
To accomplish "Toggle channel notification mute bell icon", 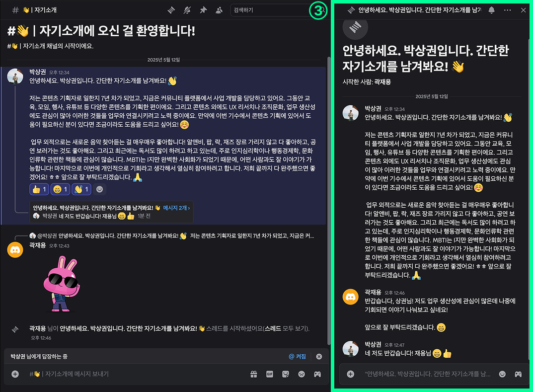I will point(187,10).
